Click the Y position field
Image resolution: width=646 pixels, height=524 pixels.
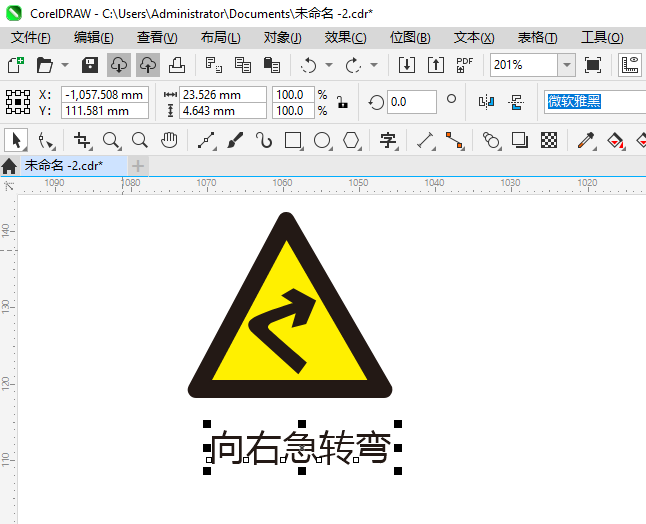105,111
